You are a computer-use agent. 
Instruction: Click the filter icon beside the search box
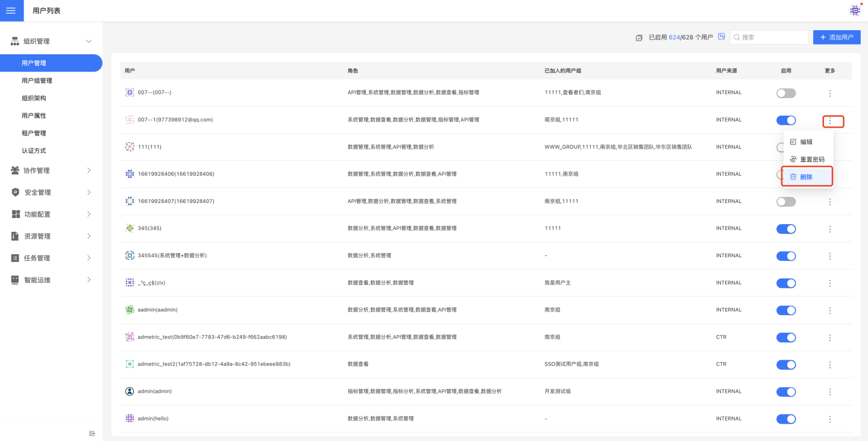(722, 37)
